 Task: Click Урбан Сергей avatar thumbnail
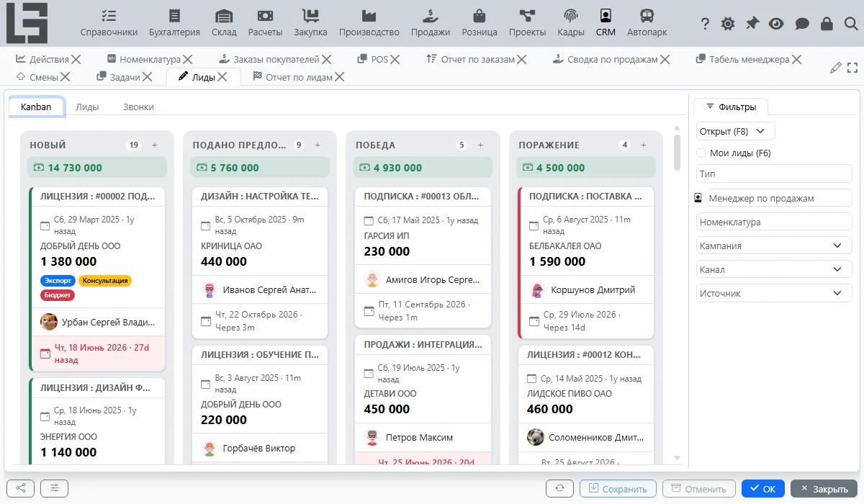pyautogui.click(x=49, y=322)
